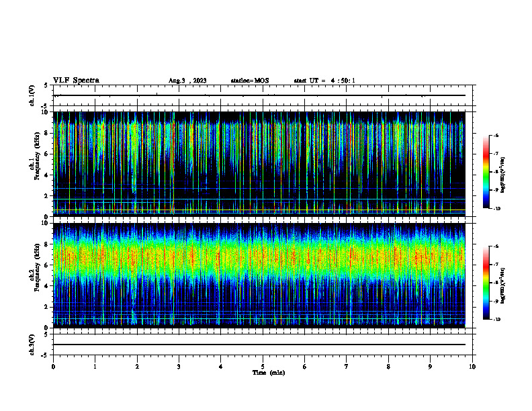The height and width of the screenshot is (411, 532).
Task: Select the date text "Aug.3 , 2023"
Action: pyautogui.click(x=187, y=81)
